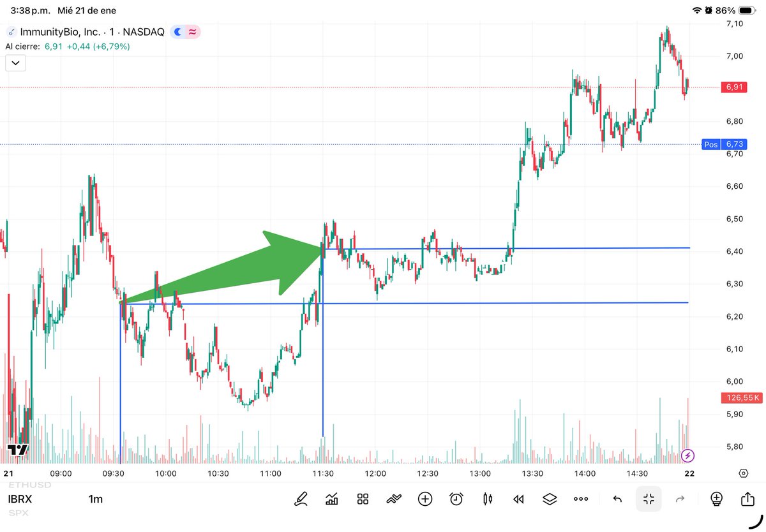Open the candlestick style icon
The width and height of the screenshot is (766, 532).
pos(488,499)
